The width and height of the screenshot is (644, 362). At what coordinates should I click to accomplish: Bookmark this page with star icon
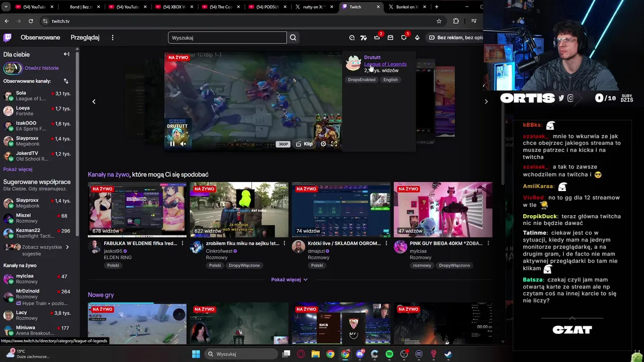pyautogui.click(x=439, y=21)
